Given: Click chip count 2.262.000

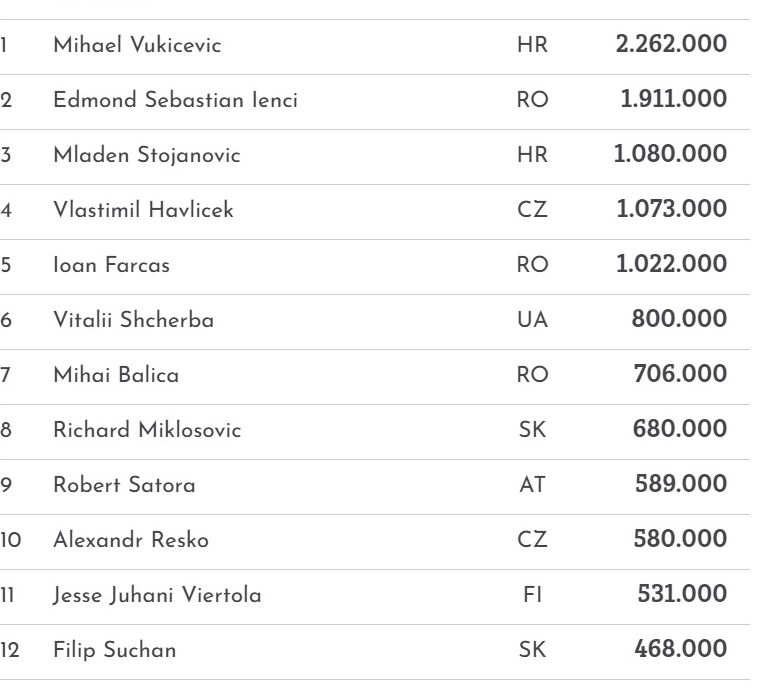Looking at the screenshot, I should click(x=671, y=45).
